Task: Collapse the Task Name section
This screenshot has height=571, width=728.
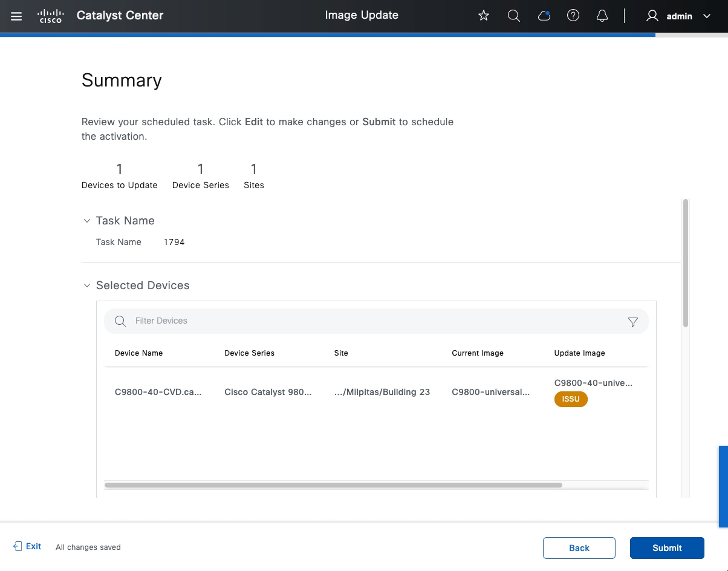Action: [x=87, y=221]
